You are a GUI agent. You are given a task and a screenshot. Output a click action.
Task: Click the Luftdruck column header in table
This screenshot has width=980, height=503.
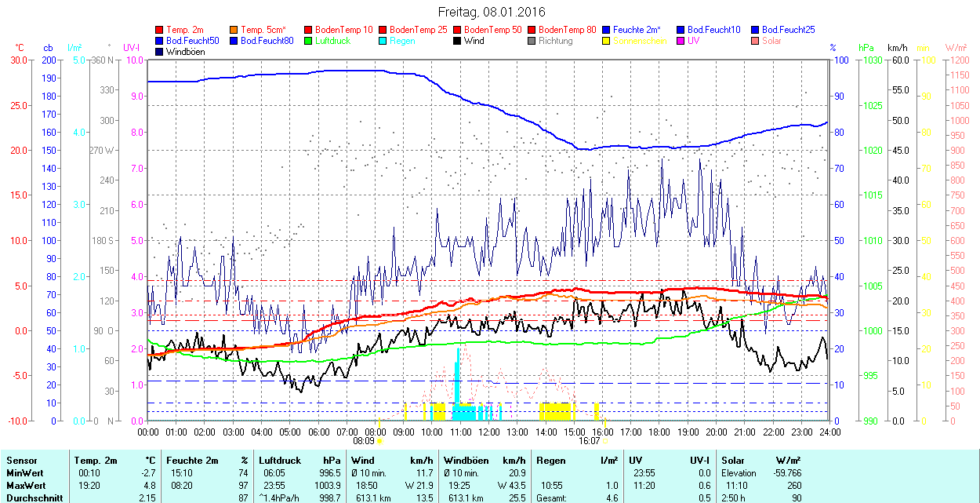[x=280, y=461]
